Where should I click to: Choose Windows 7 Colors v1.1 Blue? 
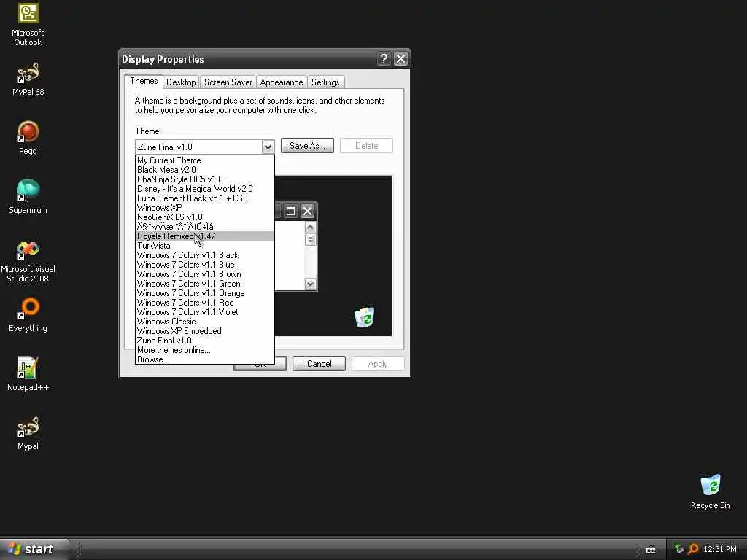pyautogui.click(x=205, y=265)
